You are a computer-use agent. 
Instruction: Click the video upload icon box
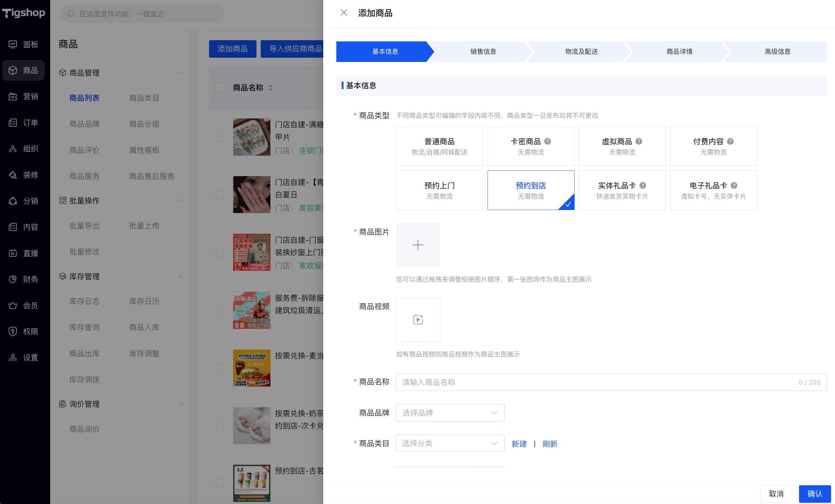(x=418, y=319)
